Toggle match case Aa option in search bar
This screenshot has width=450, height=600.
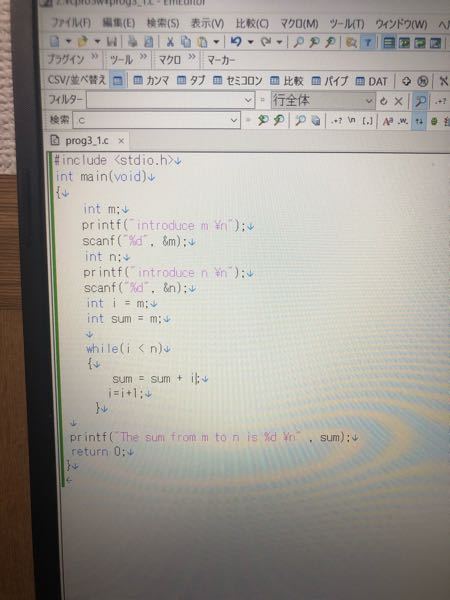pyautogui.click(x=388, y=121)
